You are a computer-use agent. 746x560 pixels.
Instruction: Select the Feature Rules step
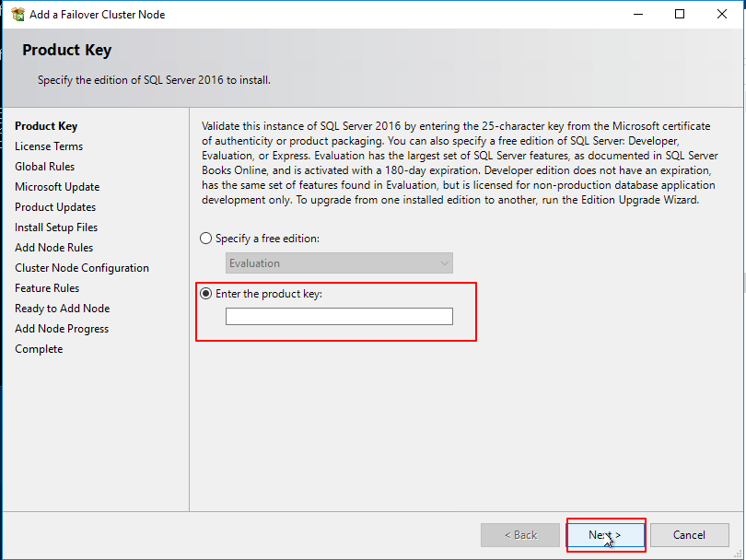[47, 288]
